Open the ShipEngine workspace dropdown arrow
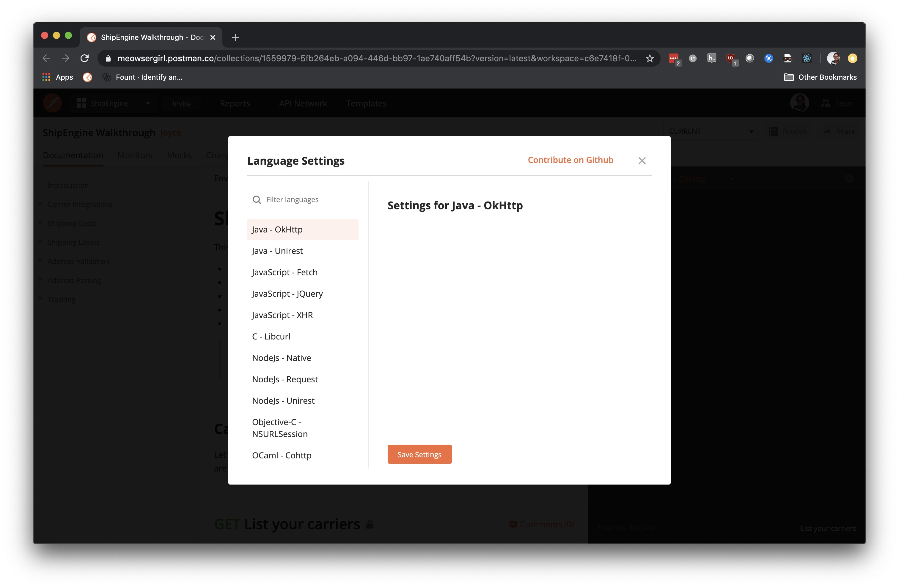The width and height of the screenshot is (899, 588). coord(148,103)
